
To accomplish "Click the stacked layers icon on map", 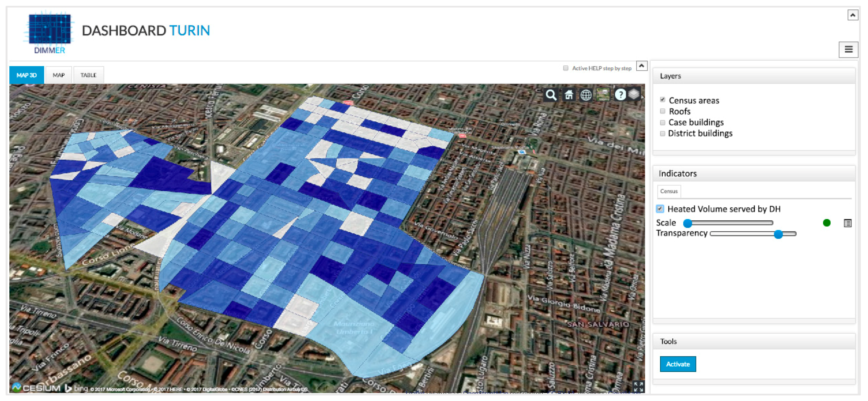I will click(634, 94).
